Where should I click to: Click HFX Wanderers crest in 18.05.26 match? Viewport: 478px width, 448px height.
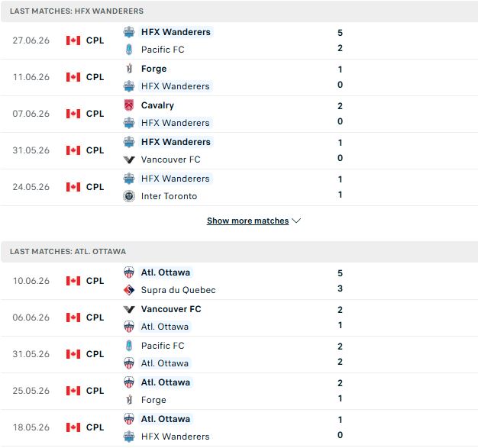pyautogui.click(x=129, y=437)
